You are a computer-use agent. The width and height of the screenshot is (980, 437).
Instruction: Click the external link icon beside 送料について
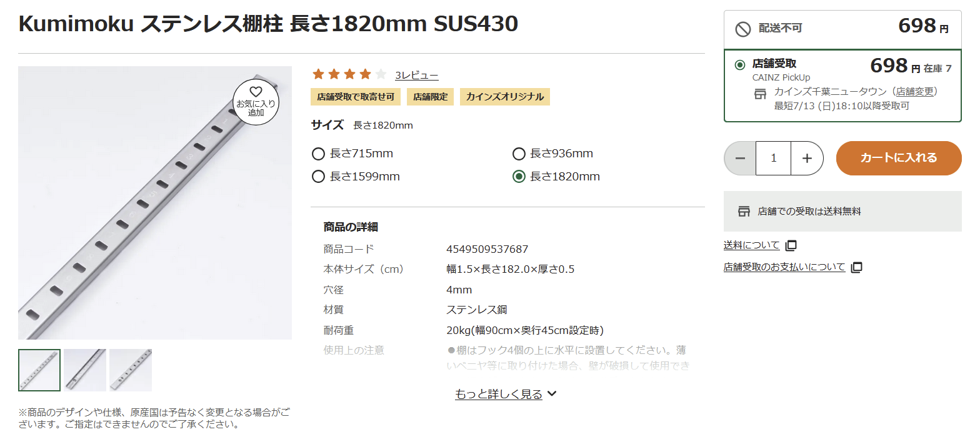coord(791,245)
